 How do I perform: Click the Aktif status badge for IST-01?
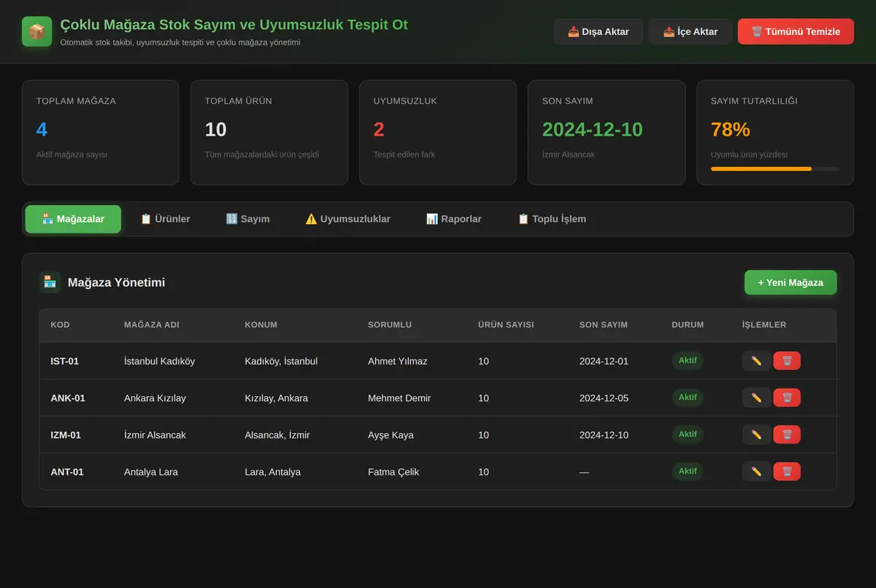(688, 360)
